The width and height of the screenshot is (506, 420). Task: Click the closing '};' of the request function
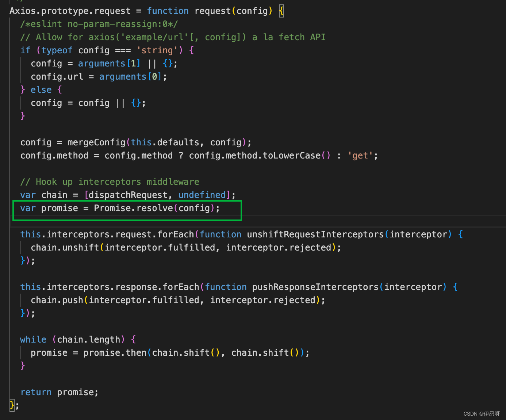click(x=14, y=405)
